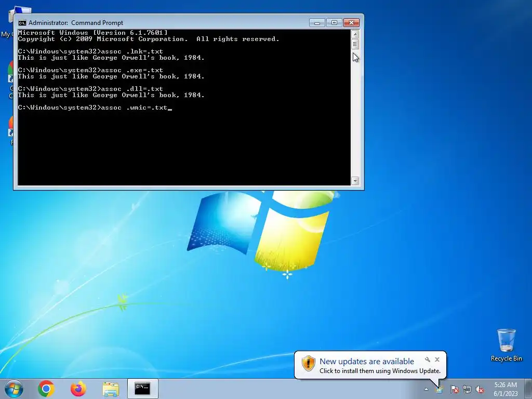Screen dimensions: 532x399
Task: Click the line 'assoc .dll=.txt'
Action: (x=132, y=89)
